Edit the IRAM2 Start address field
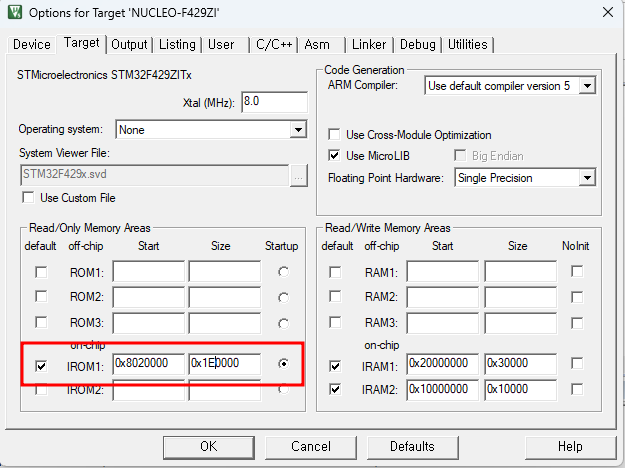The image size is (625, 468). 442,389
